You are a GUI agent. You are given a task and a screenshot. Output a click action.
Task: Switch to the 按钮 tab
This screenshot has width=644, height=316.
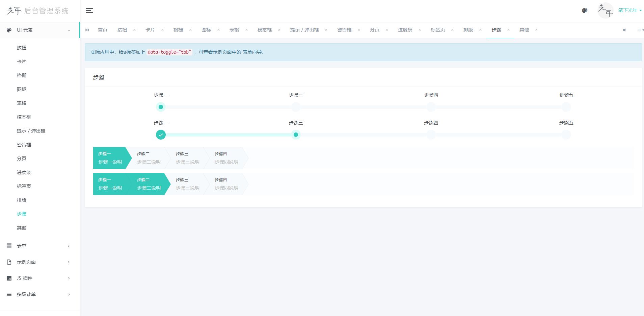coord(122,30)
